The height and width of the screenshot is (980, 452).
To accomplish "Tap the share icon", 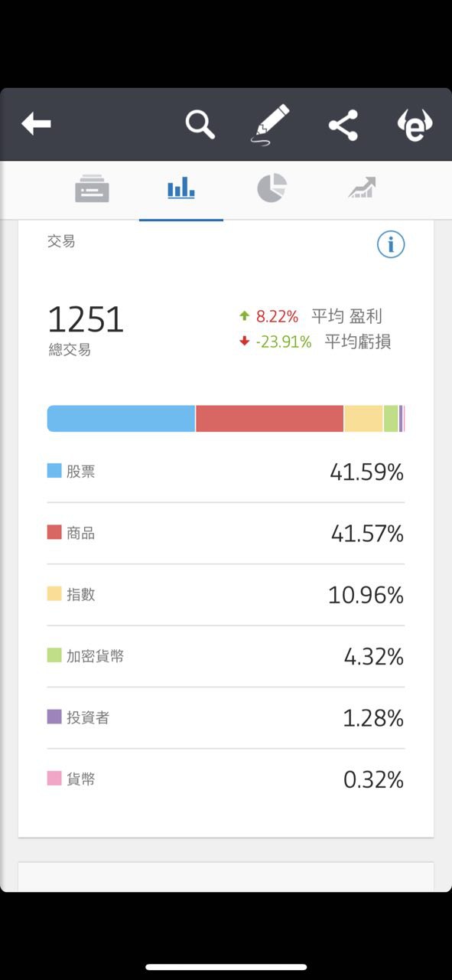I will coord(343,125).
